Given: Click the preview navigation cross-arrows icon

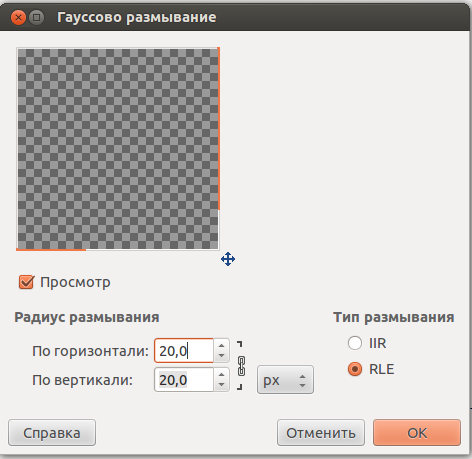Looking at the screenshot, I should point(228,259).
